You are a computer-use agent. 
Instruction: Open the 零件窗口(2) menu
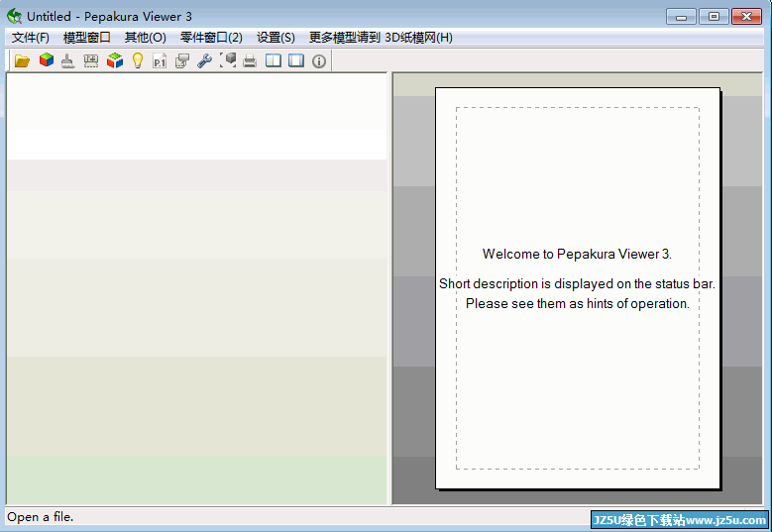[x=211, y=38]
